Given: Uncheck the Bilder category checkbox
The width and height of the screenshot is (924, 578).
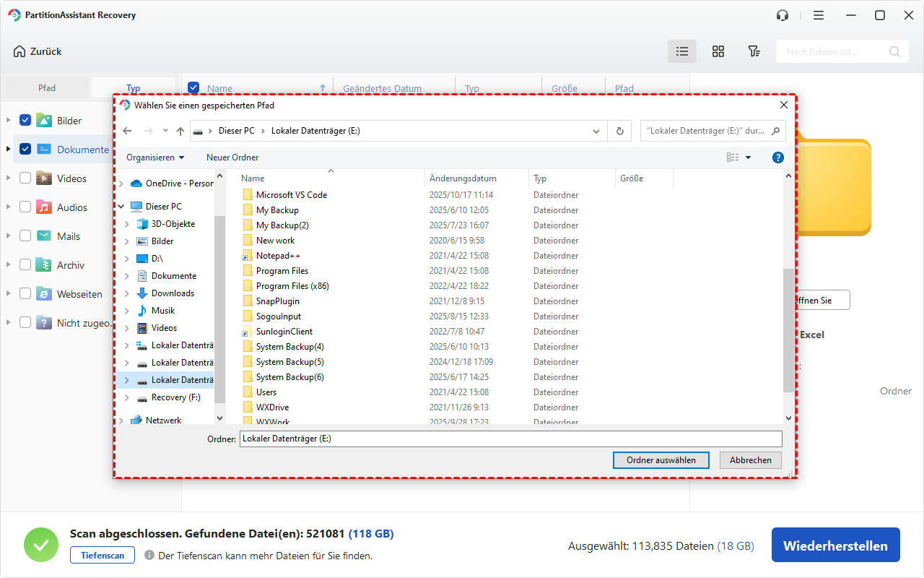Looking at the screenshot, I should pos(25,121).
